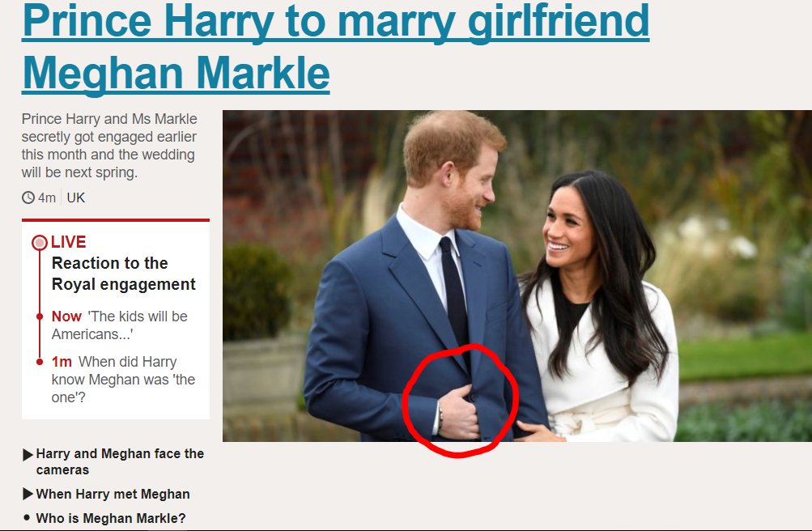The image size is (812, 531).
Task: Open the Prince Harry to marry girlfriend headline
Action: 336,21
